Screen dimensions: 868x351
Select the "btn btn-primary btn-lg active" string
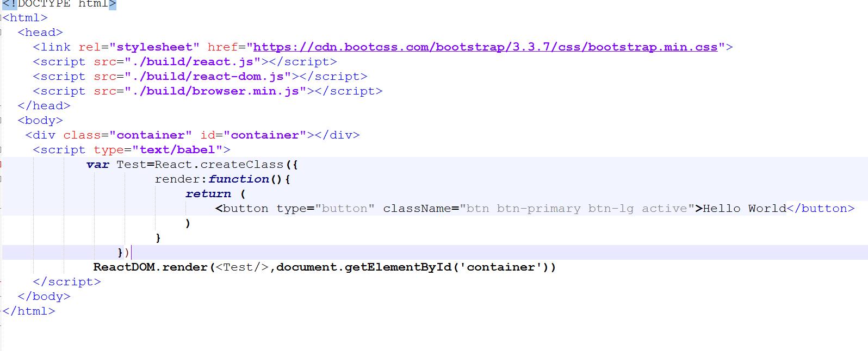pos(577,209)
